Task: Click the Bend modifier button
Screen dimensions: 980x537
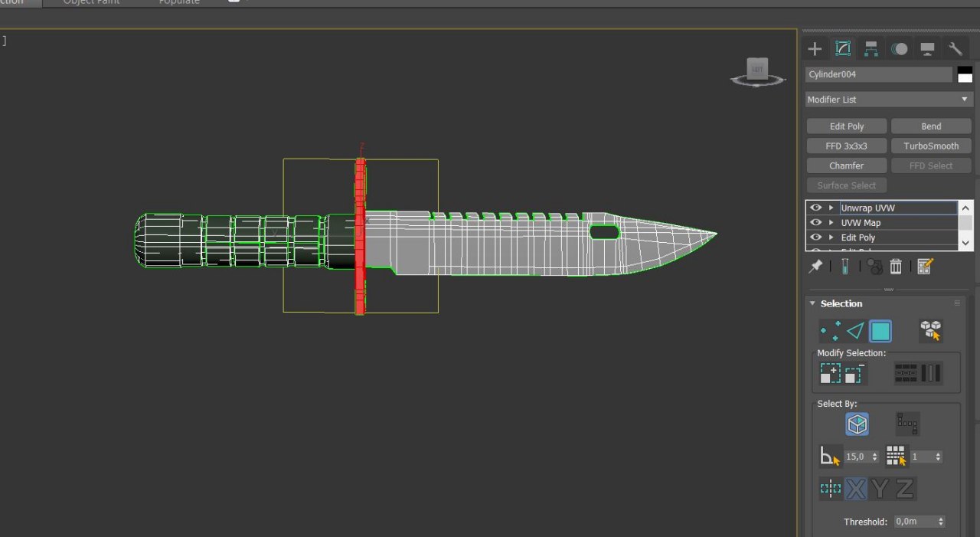Action: coord(931,126)
